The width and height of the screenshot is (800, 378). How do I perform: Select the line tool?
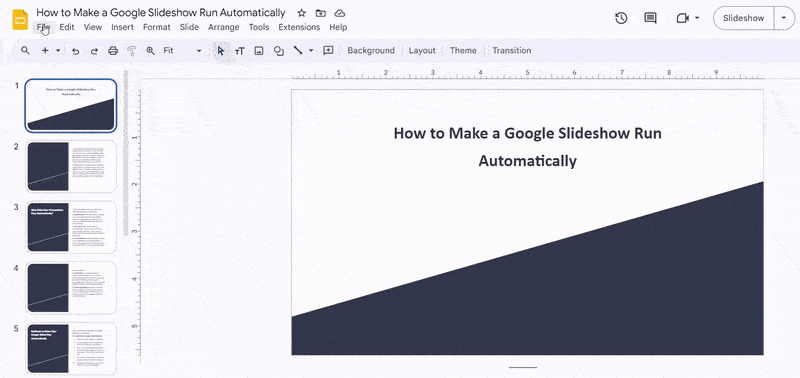pyautogui.click(x=298, y=51)
